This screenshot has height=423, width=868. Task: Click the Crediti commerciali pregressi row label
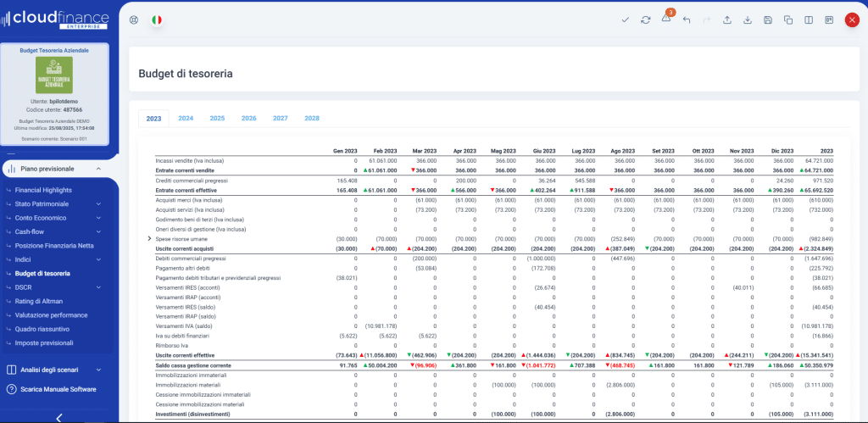192,181
